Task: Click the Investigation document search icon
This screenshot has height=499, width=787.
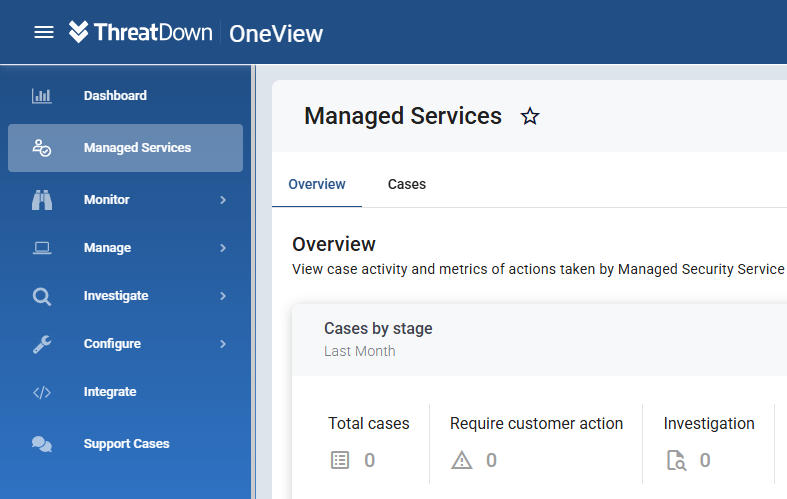Action: (x=676, y=460)
